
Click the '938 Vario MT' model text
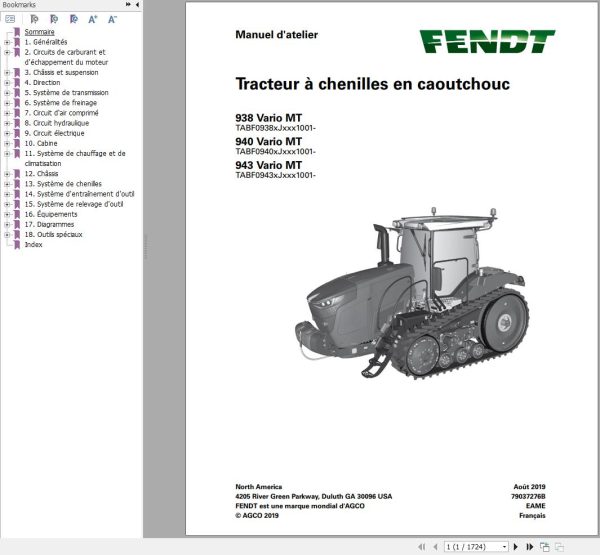[269, 118]
